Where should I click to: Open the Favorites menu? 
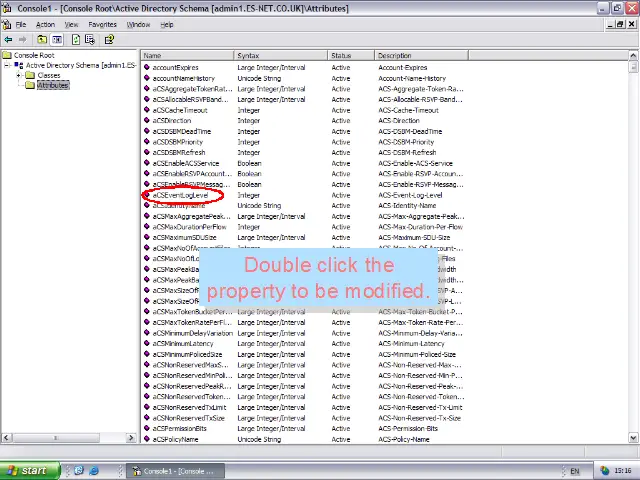(x=102, y=24)
